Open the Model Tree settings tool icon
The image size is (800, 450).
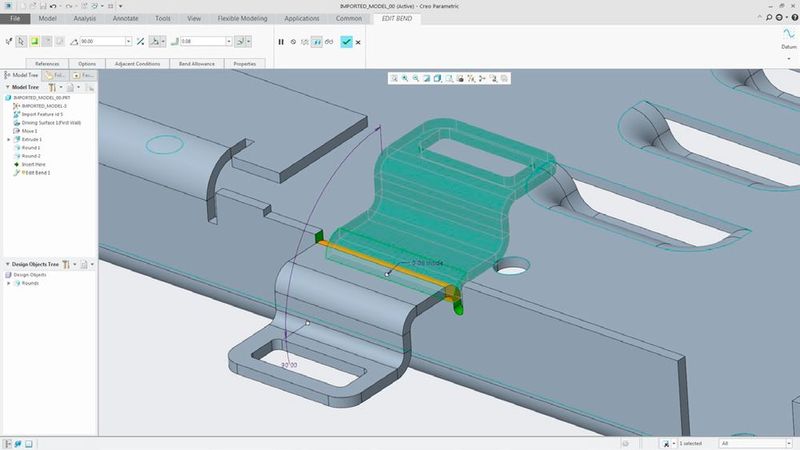point(53,87)
